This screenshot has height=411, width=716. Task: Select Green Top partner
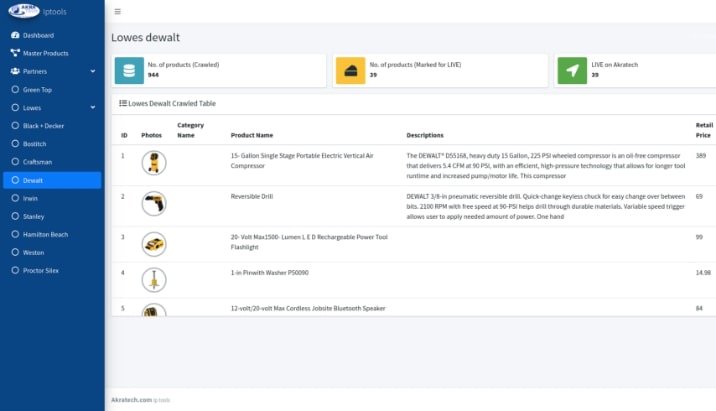[x=37, y=90]
